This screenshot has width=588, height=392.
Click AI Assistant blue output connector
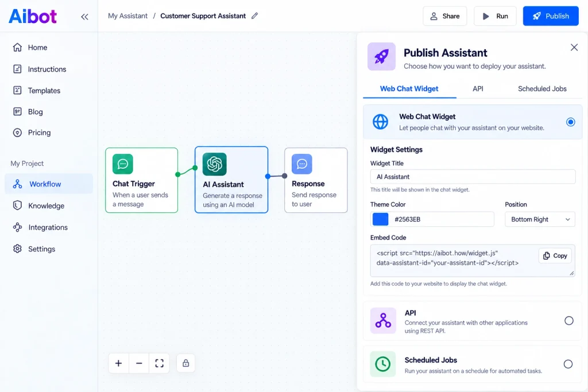point(268,176)
